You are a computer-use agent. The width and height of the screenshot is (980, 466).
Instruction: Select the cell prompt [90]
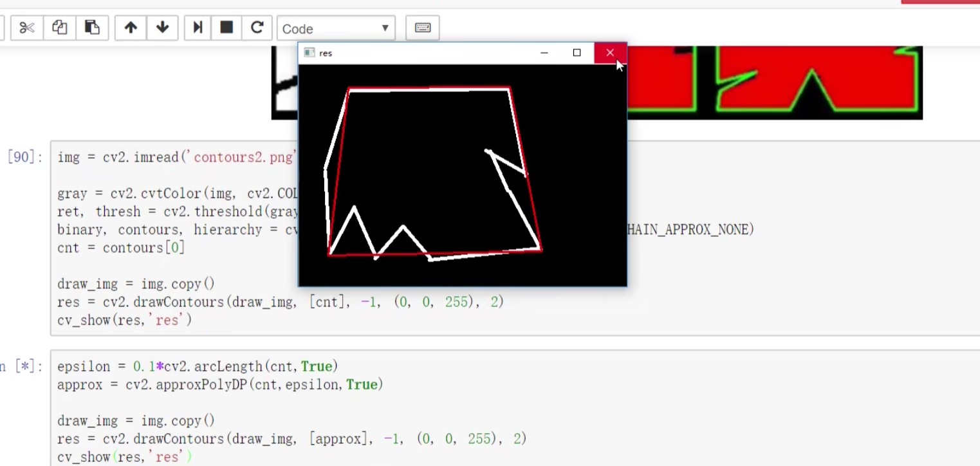25,158
